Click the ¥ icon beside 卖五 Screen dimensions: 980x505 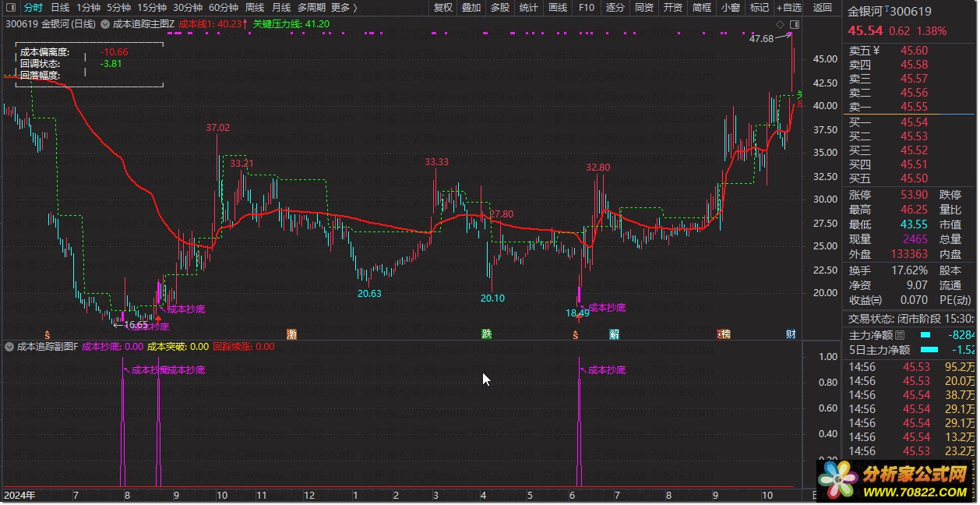pos(876,51)
